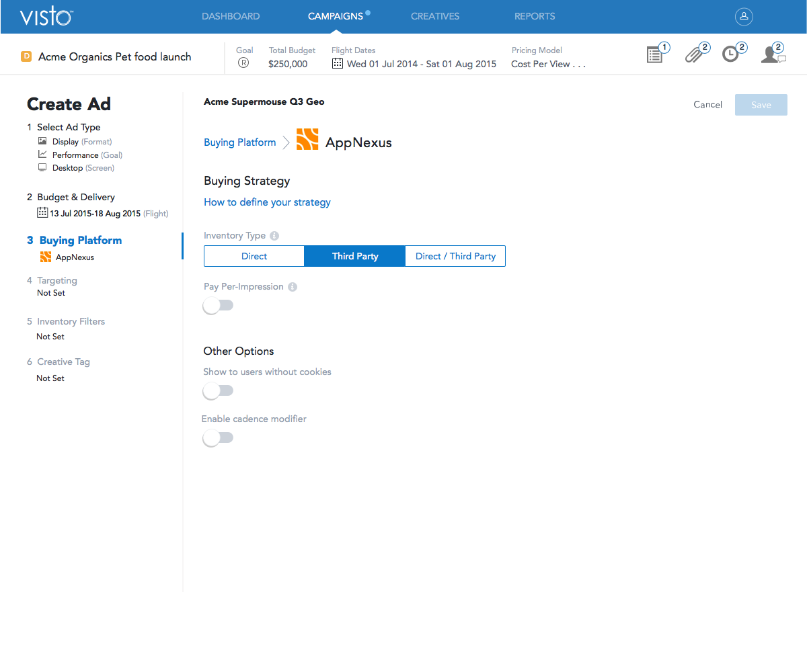
Task: Select Direct inventory type option
Action: click(254, 256)
